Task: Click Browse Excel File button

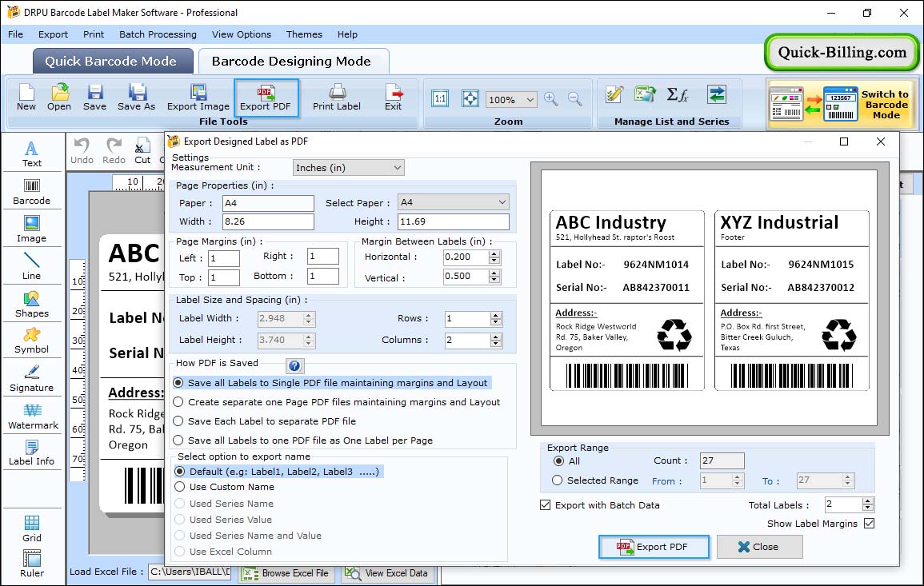Action: click(x=286, y=573)
